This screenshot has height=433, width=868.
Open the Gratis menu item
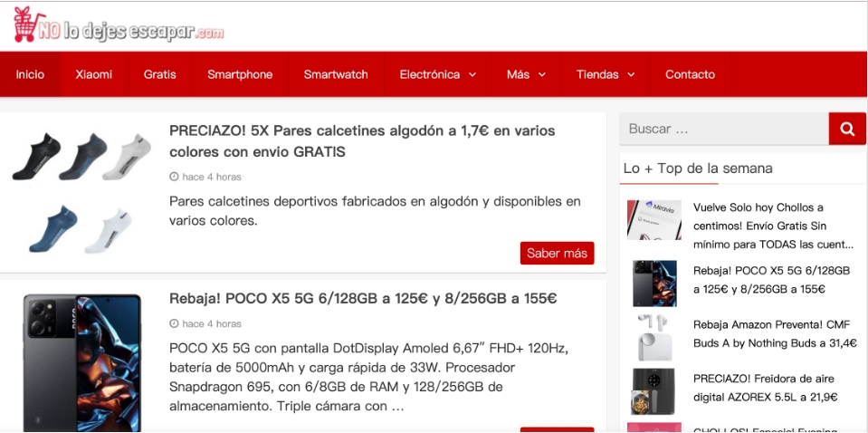[x=160, y=74]
